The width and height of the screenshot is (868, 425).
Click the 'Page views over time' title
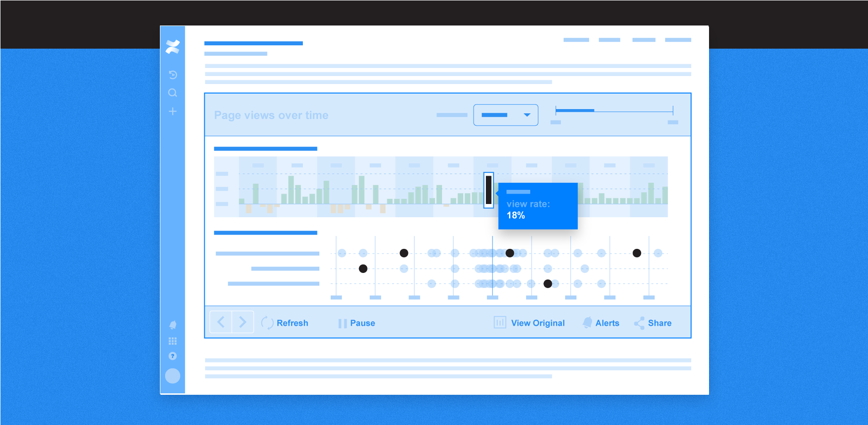point(271,115)
